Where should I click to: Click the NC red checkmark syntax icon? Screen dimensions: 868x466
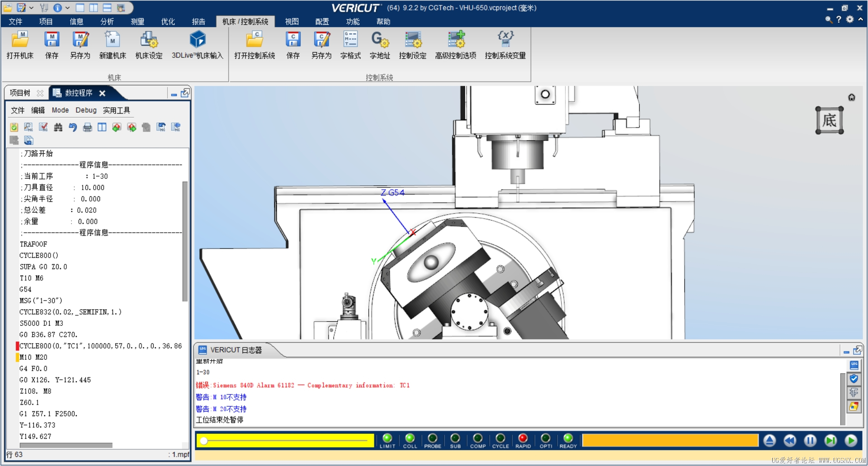[43, 127]
